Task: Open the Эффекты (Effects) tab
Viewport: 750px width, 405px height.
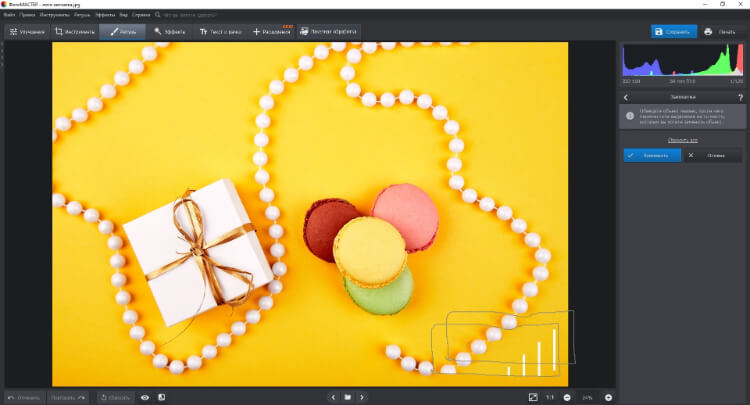Action: coord(171,32)
